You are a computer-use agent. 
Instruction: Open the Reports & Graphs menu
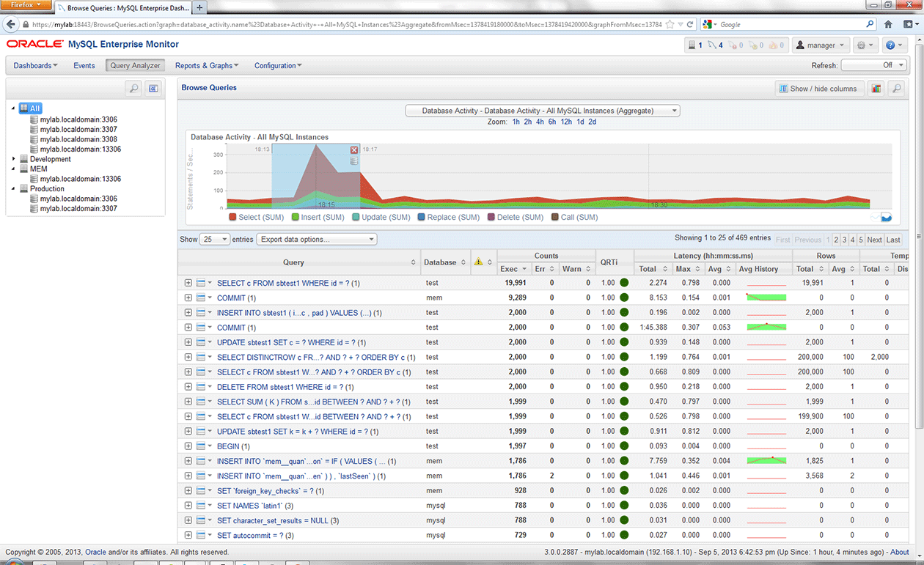coord(208,66)
